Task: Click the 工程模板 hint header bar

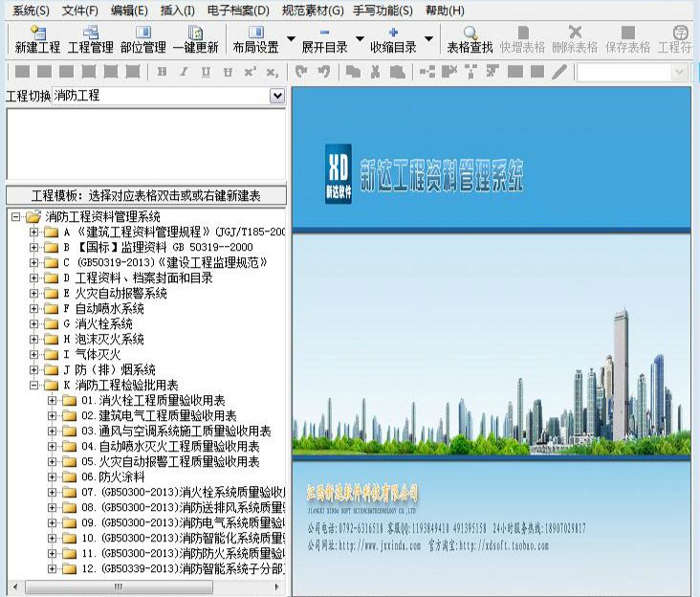Action: [x=145, y=195]
